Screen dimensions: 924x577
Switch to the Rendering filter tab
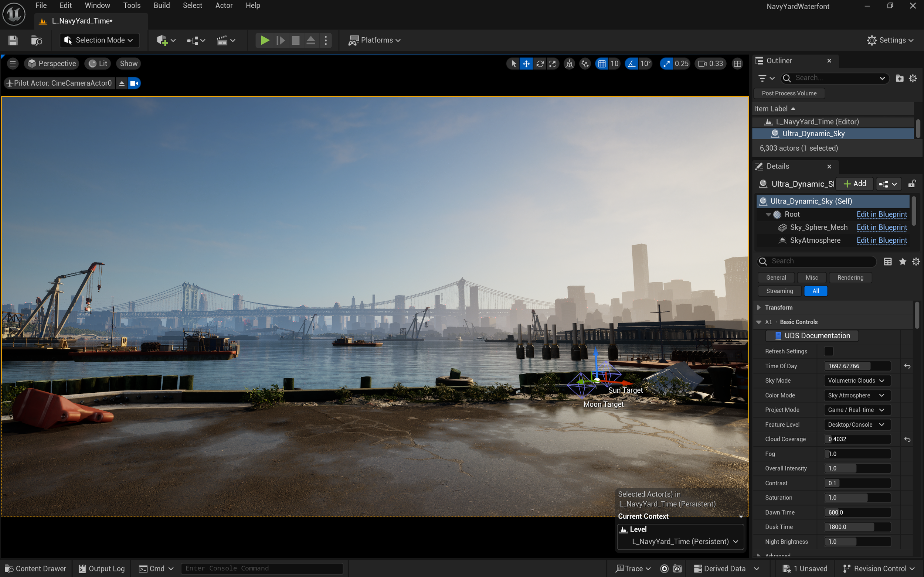tap(850, 277)
